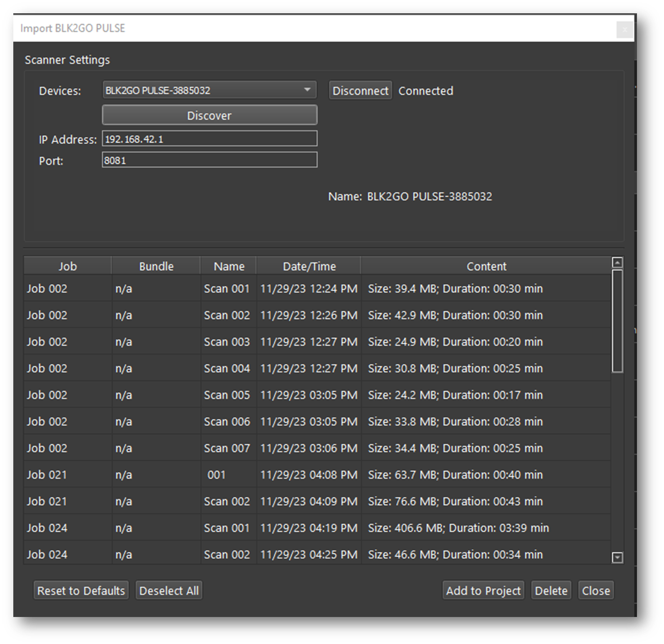This screenshot has height=644, width=664.
Task: Select Job 021 scan named 001
Action: point(217,474)
